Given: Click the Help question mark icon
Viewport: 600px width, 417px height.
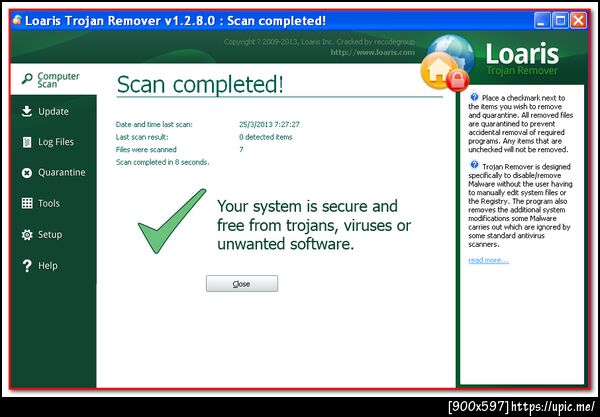Looking at the screenshot, I should [27, 266].
